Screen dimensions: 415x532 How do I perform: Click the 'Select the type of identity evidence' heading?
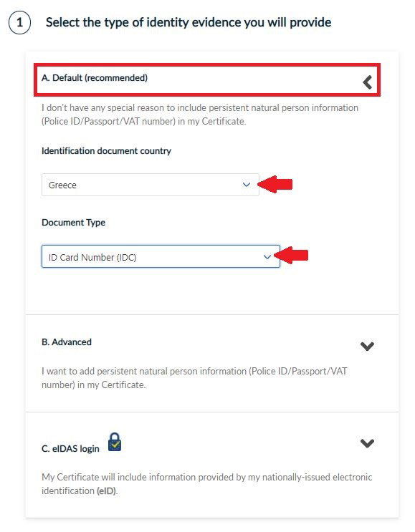(x=189, y=22)
